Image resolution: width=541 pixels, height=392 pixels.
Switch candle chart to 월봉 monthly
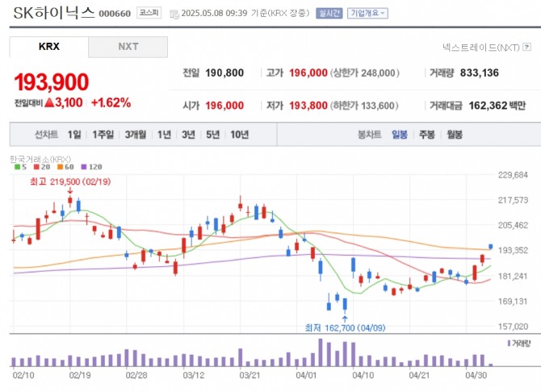455,135
